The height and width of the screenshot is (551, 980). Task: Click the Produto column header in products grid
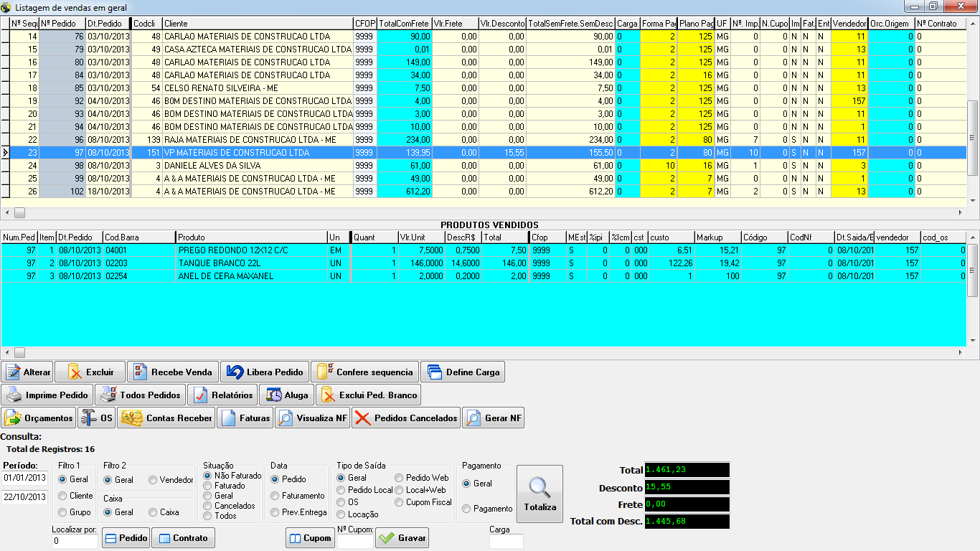(251, 237)
